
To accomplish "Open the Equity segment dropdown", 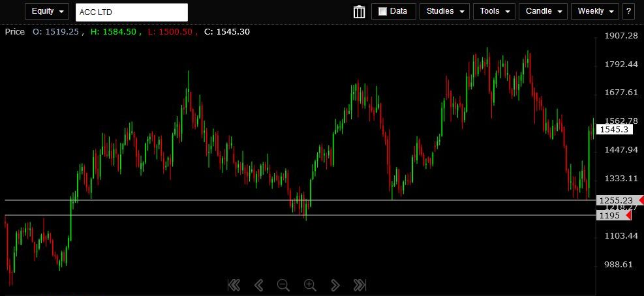I will [47, 12].
